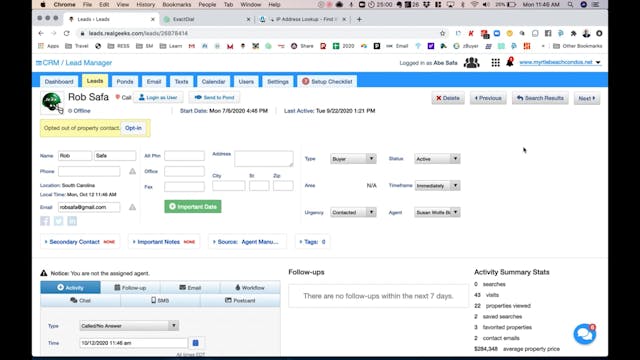Open Chrome extensions puzzle icon
This screenshot has width=640, height=360.
pos(573,33)
